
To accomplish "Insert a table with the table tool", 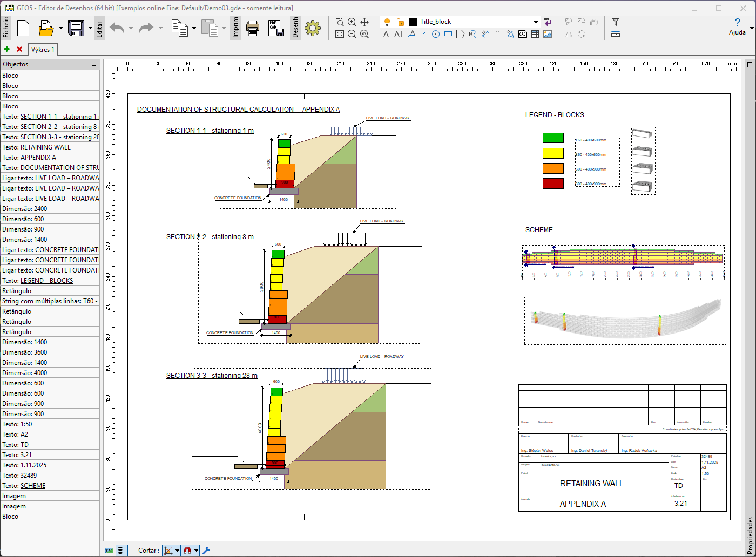I will click(x=535, y=34).
